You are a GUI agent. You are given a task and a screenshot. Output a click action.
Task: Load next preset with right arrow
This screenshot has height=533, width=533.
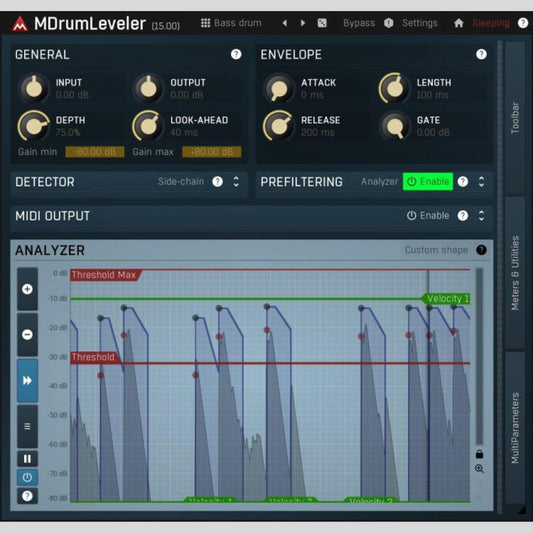tap(303, 23)
